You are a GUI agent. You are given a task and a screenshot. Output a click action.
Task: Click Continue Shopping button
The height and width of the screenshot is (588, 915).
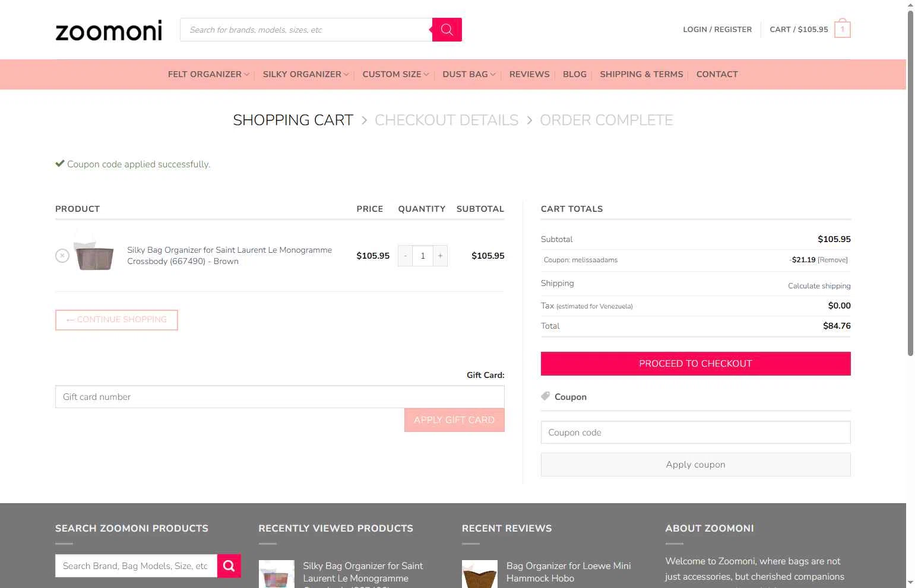click(116, 320)
